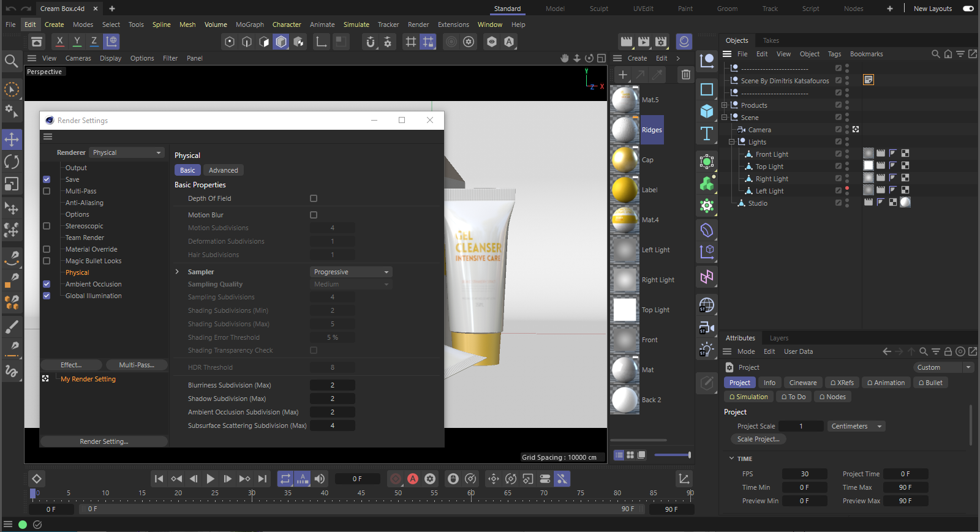Enable Stereoscopic checkbox

(47, 226)
